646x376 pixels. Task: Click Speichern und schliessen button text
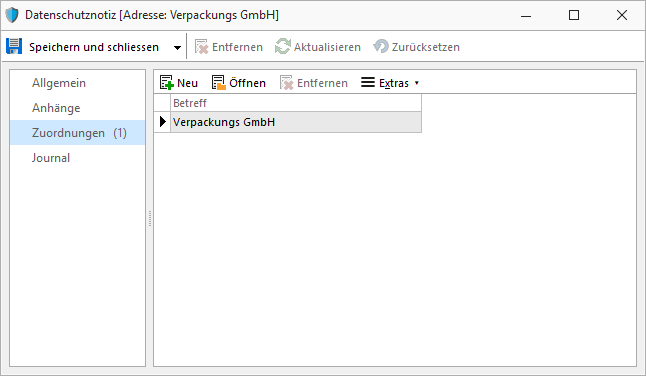point(94,47)
